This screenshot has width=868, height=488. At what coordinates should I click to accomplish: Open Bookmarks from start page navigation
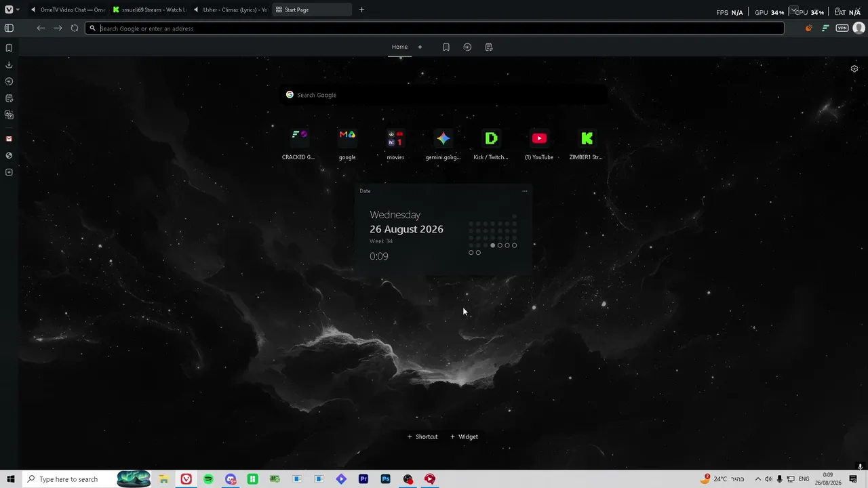point(446,47)
